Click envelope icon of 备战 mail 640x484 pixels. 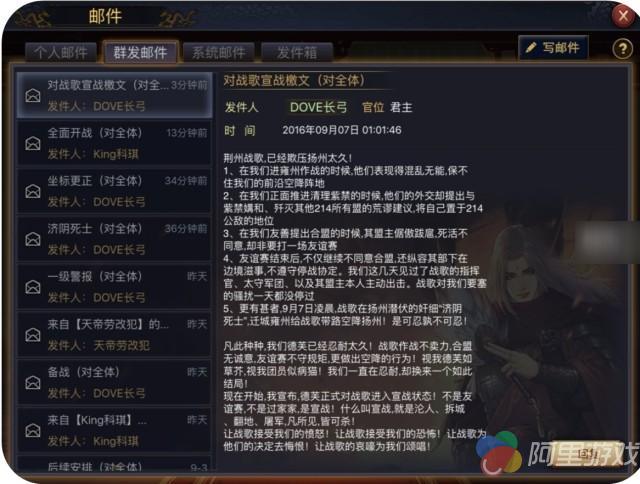(33, 382)
